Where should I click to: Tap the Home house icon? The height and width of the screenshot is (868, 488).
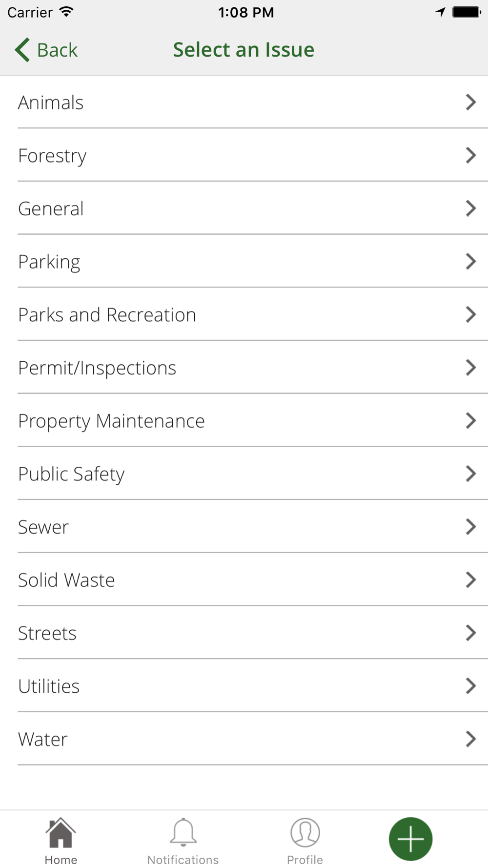61,833
